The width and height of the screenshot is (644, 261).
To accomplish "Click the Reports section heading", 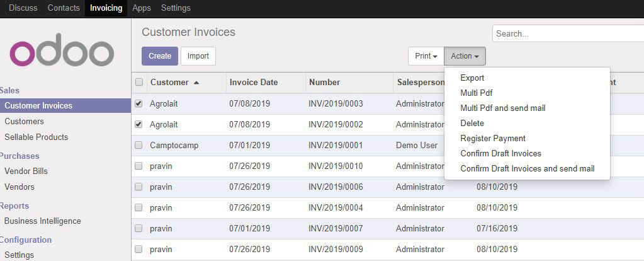I will 14,206.
